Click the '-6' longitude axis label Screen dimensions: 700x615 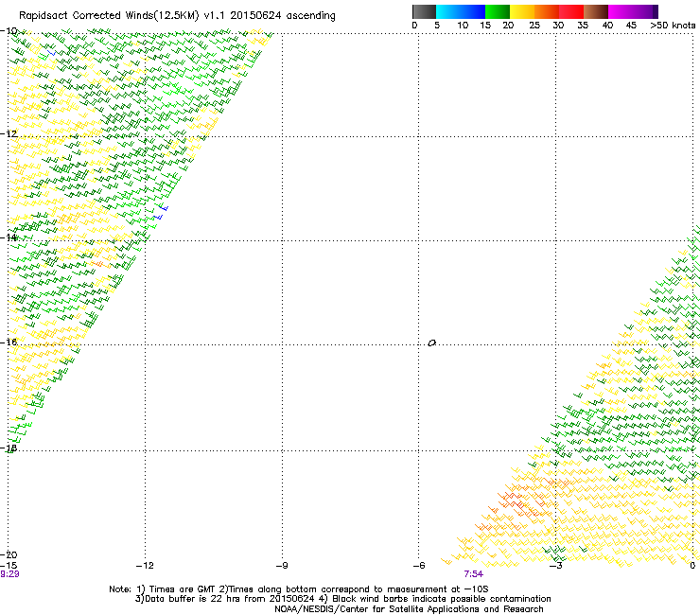[x=419, y=566]
